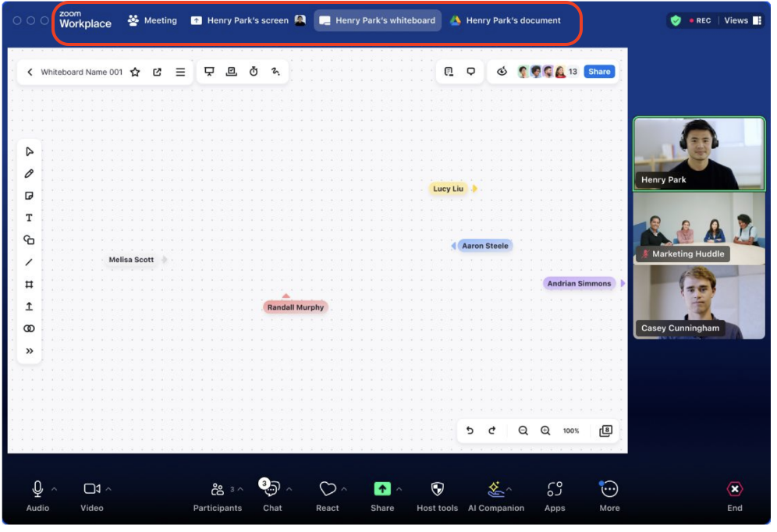Go back from Whiteboard Name 001
The image size is (777, 532).
pos(30,72)
